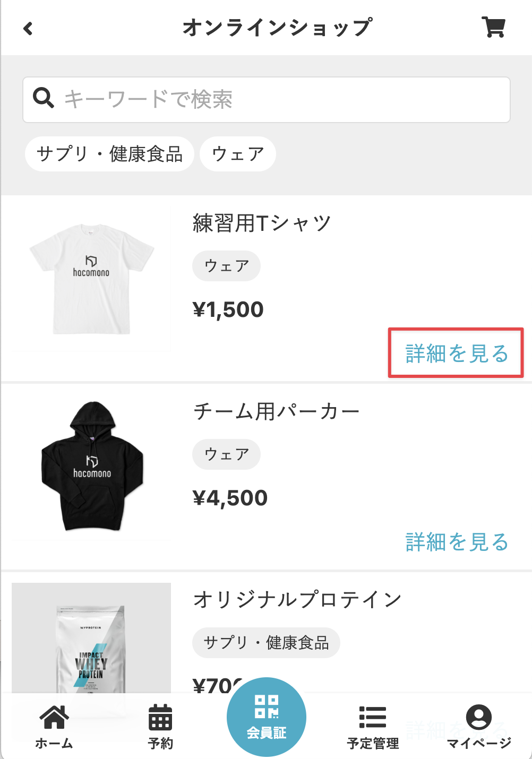Click the magnifying glass search icon

43,98
